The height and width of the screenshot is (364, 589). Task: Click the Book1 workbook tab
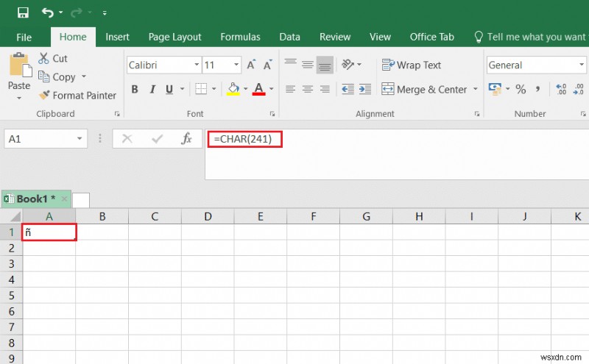pos(35,199)
